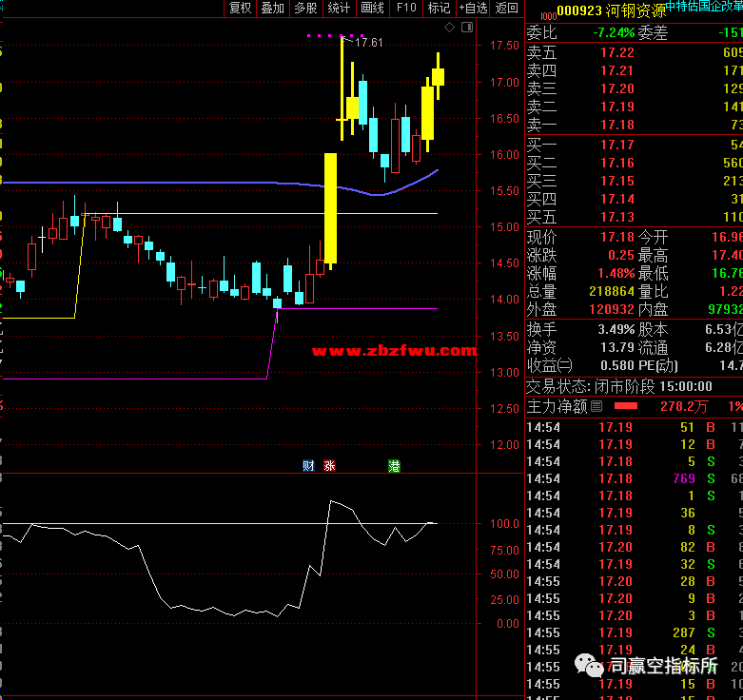Open the 统计 statistics tool
Image resolution: width=743 pixels, height=700 pixels.
pyautogui.click(x=339, y=8)
